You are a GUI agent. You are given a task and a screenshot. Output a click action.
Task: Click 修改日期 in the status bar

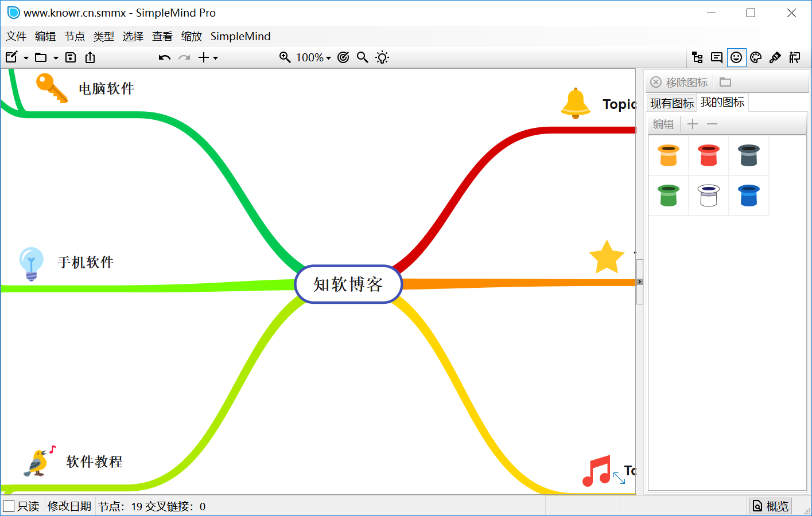(x=69, y=506)
